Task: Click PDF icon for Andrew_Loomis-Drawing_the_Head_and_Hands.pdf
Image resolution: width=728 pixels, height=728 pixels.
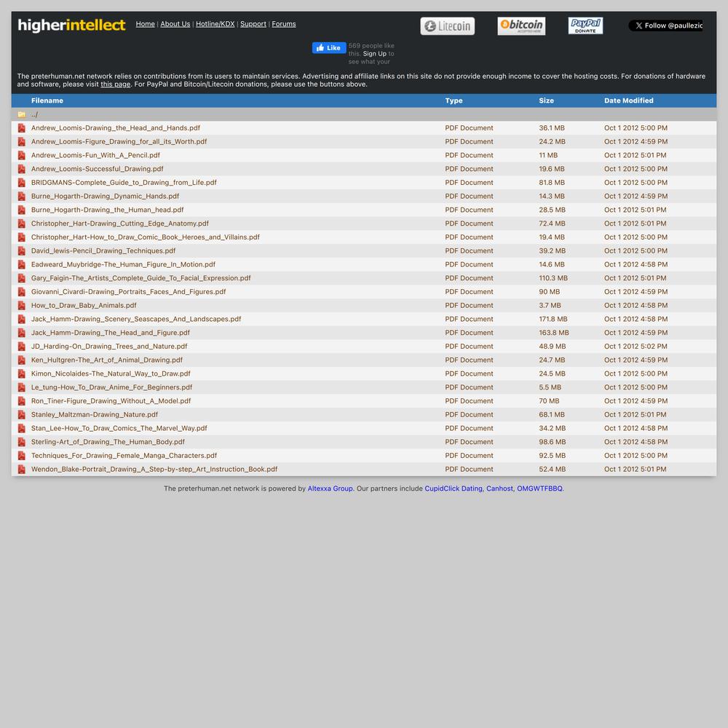Action: pyautogui.click(x=21, y=128)
